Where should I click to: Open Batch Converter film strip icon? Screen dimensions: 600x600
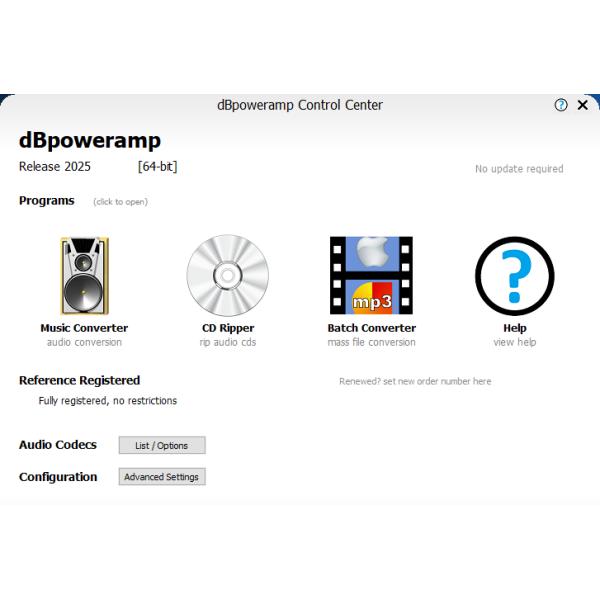pyautogui.click(x=371, y=276)
